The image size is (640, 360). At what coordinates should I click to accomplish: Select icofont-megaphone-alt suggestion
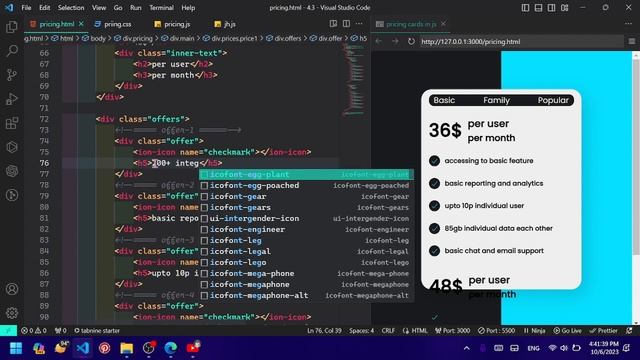click(x=306, y=296)
